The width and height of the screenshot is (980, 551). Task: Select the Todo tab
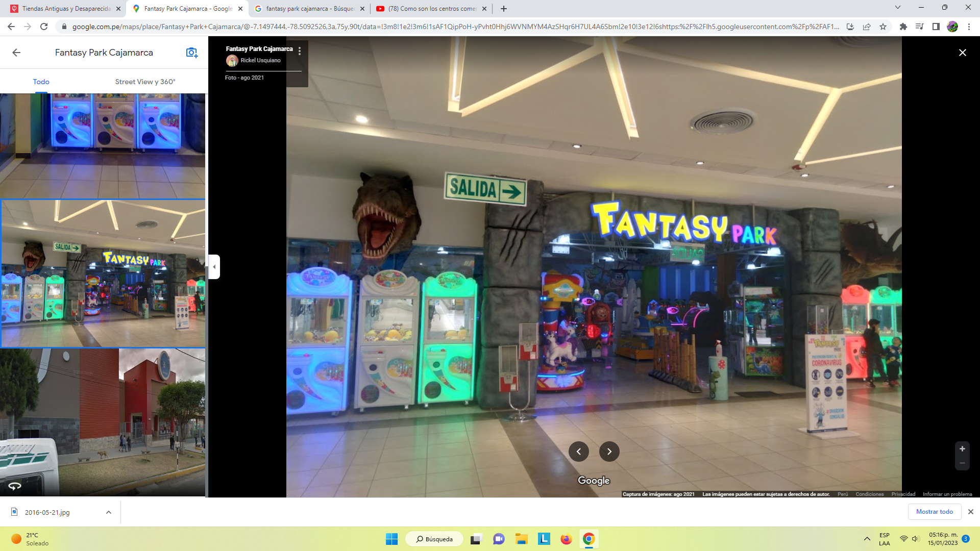(x=41, y=82)
